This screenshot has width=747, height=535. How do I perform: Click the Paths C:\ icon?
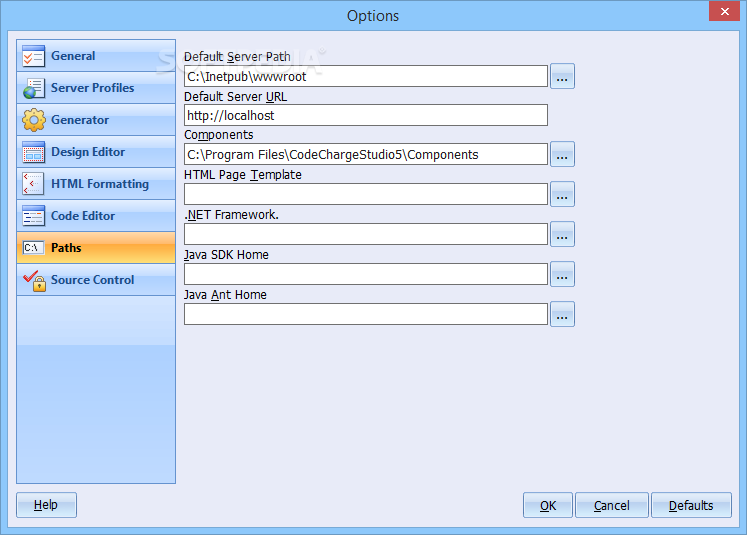point(34,248)
